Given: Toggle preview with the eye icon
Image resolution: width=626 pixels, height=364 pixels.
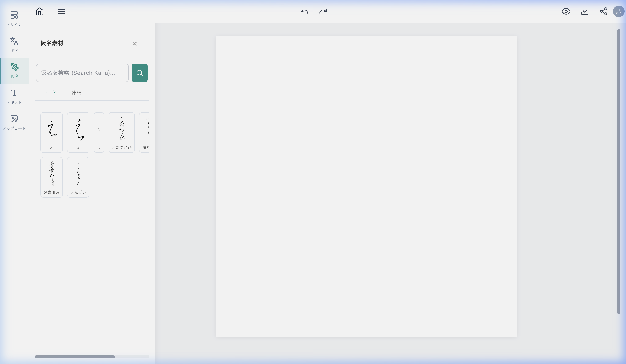Looking at the screenshot, I should [566, 11].
